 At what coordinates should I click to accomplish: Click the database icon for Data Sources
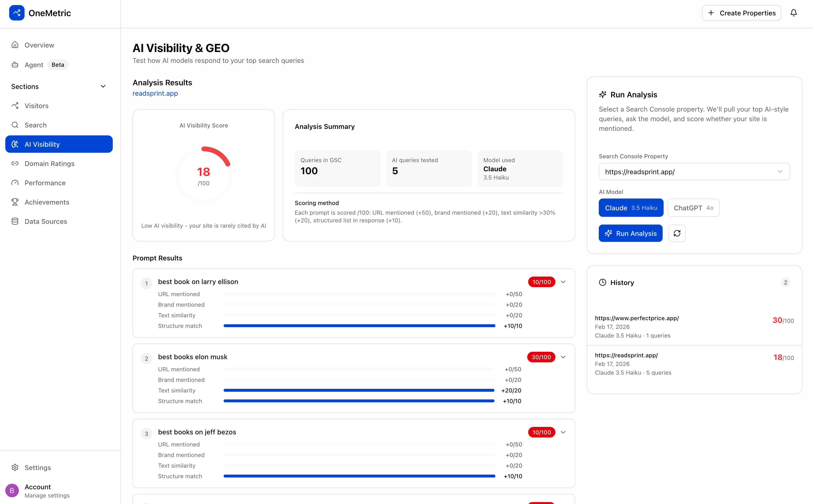tap(15, 221)
